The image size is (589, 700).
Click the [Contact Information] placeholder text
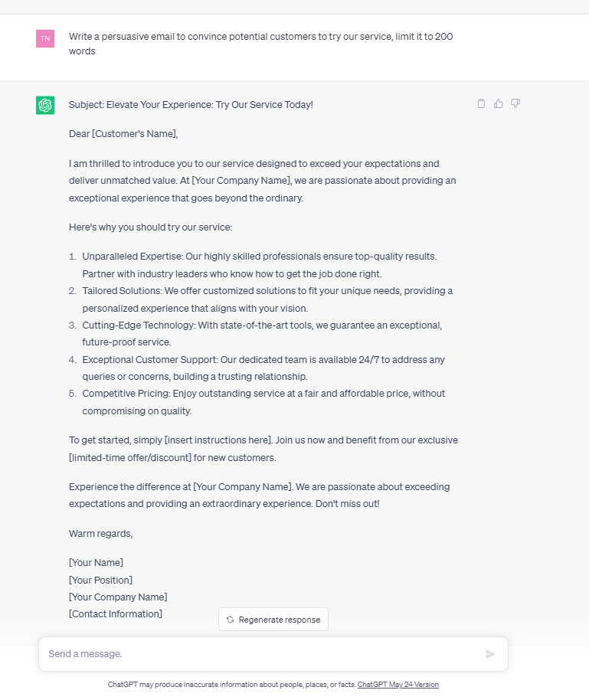point(116,613)
